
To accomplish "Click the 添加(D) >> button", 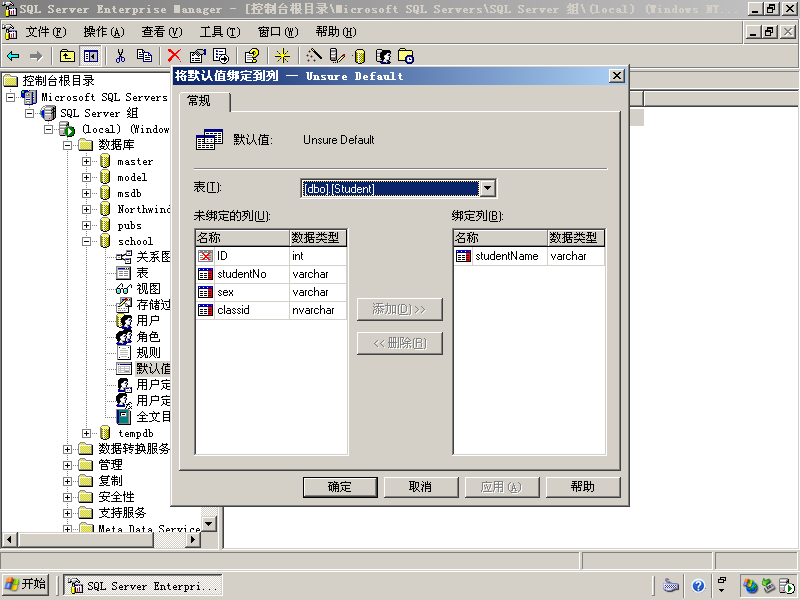I will (x=399, y=309).
